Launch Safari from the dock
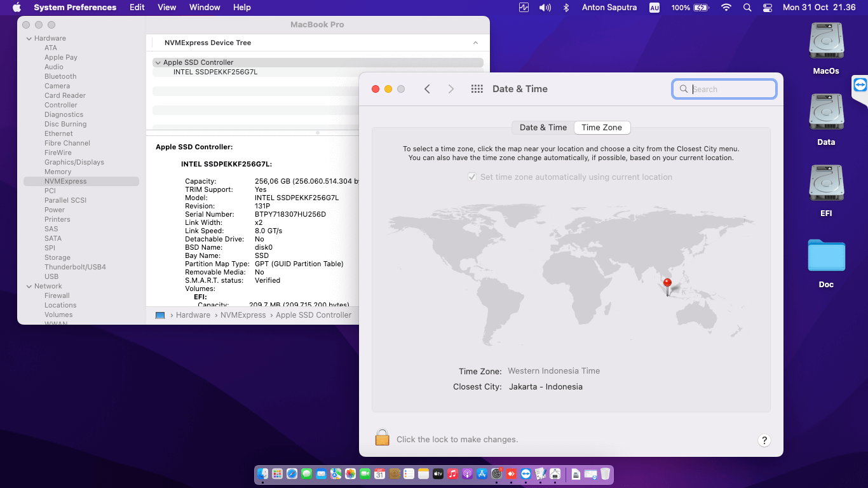 (292, 473)
